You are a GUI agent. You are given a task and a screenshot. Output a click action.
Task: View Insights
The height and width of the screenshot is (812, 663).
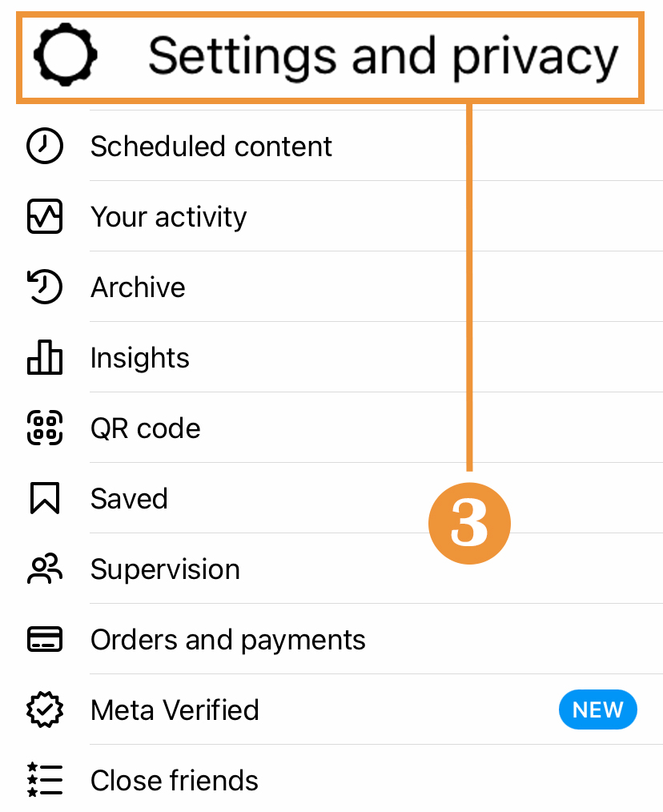coord(140,358)
